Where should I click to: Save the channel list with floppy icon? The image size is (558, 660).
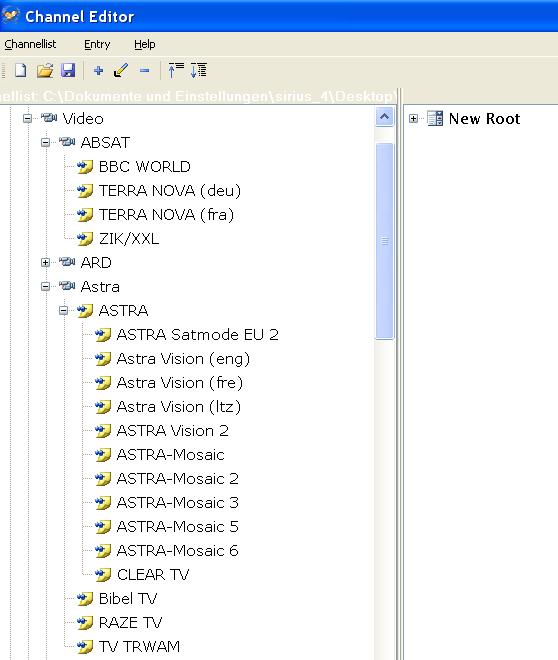click(x=68, y=70)
